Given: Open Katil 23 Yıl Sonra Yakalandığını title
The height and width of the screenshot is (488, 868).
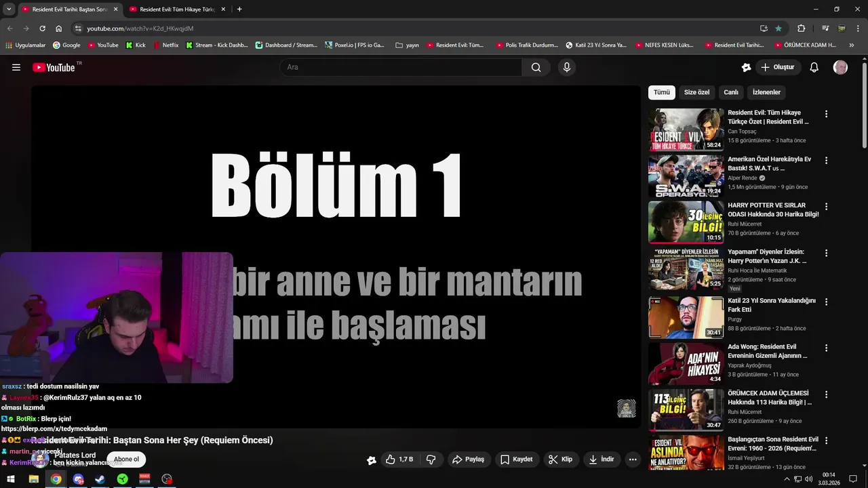Looking at the screenshot, I should point(772,305).
